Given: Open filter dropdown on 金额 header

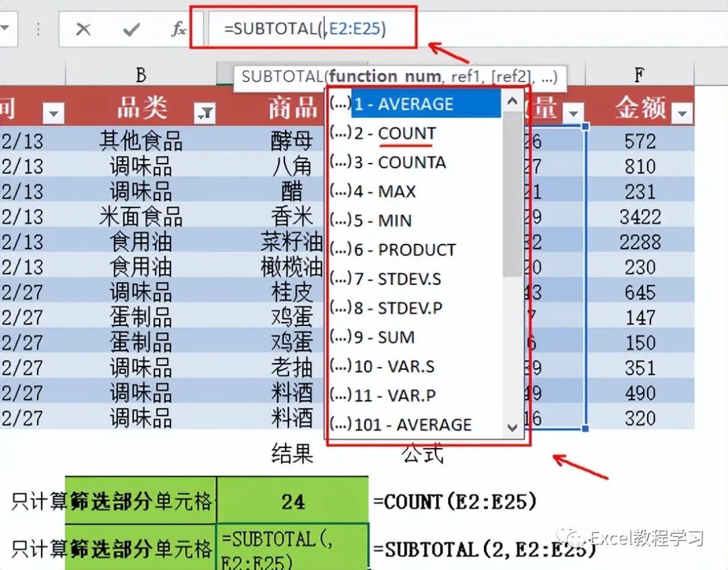Looking at the screenshot, I should pos(682,113).
